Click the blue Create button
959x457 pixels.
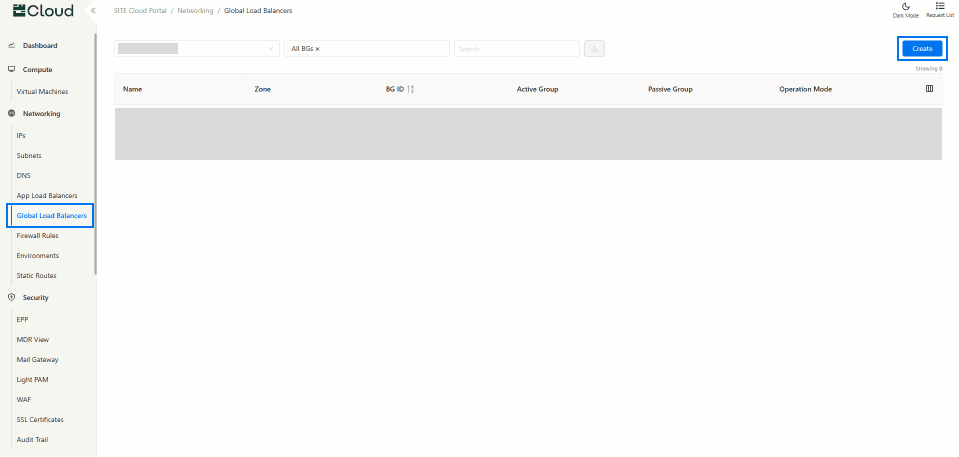pos(922,48)
